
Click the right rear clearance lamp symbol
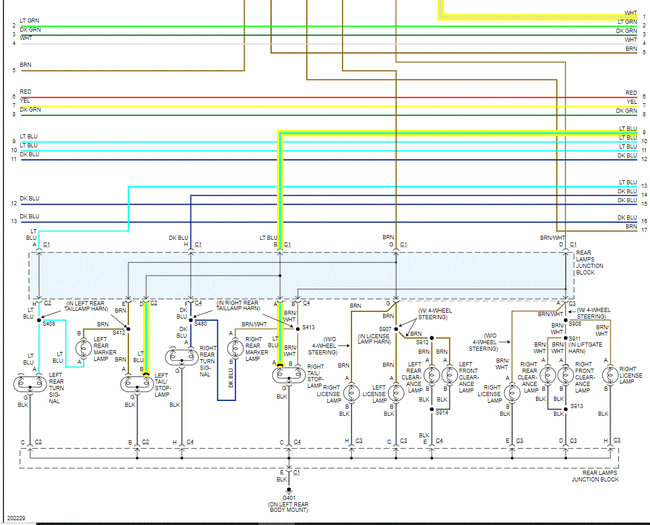pyautogui.click(x=548, y=375)
